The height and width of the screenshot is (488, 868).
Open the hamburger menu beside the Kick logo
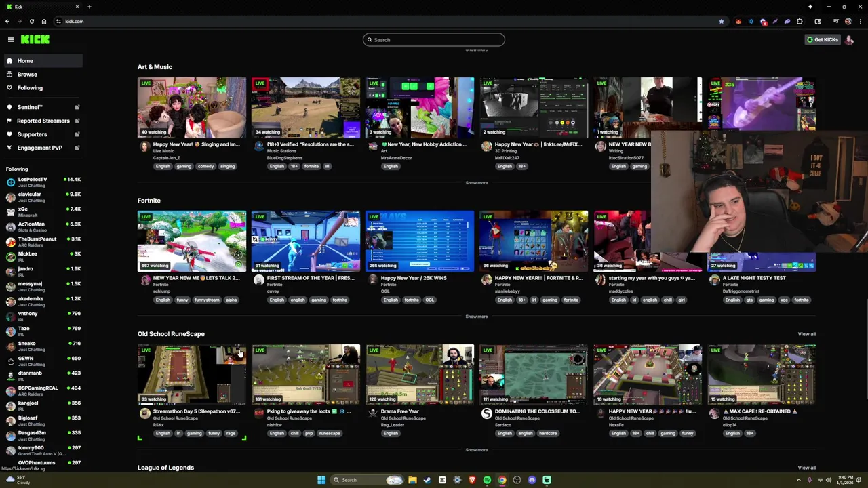[11, 40]
